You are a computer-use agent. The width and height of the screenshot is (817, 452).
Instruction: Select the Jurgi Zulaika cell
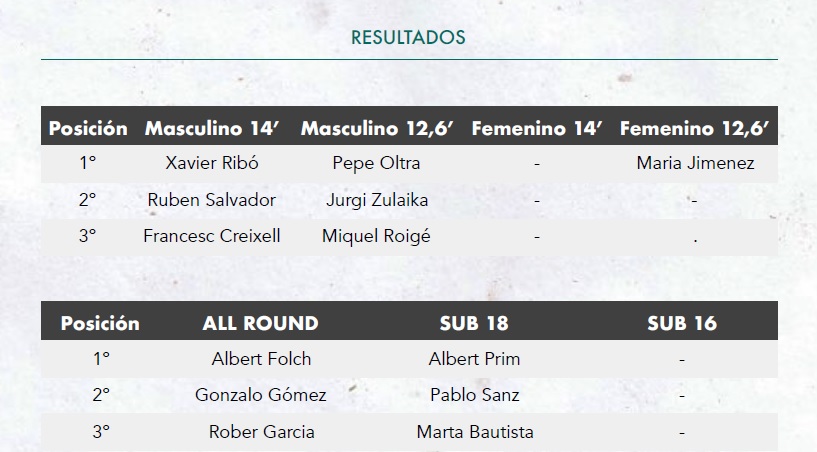pyautogui.click(x=377, y=200)
